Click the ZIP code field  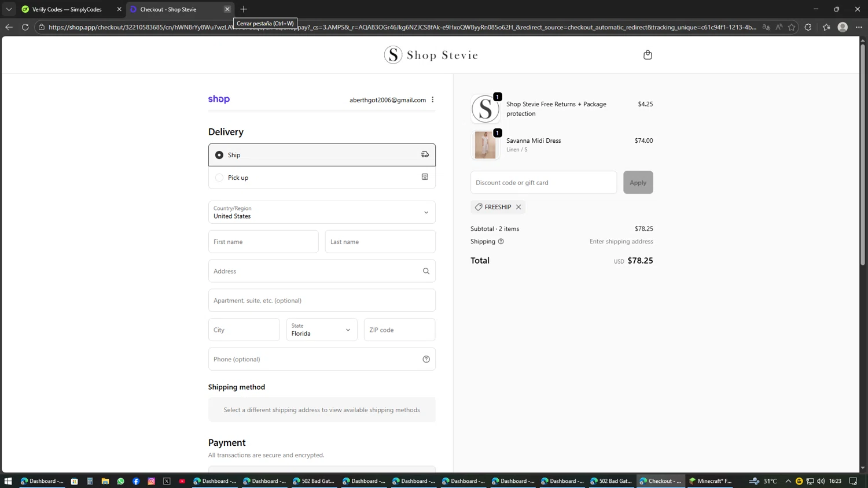tap(400, 330)
